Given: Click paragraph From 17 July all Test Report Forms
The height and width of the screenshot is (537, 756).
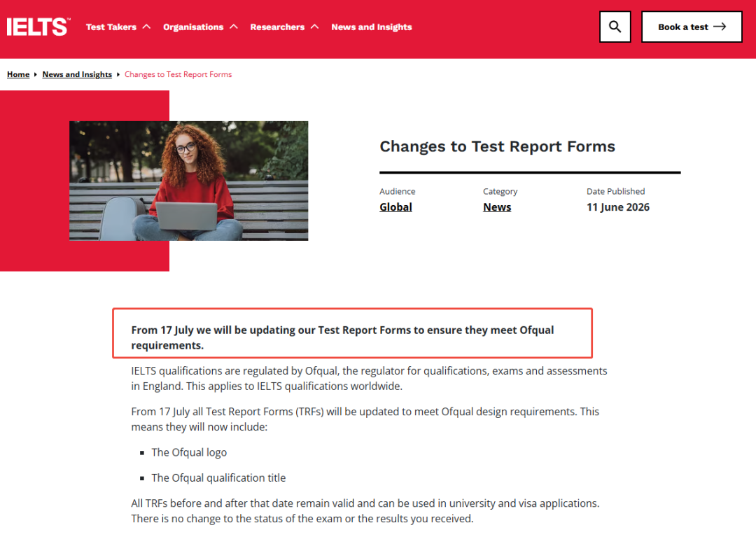Looking at the screenshot, I should pyautogui.click(x=365, y=419).
